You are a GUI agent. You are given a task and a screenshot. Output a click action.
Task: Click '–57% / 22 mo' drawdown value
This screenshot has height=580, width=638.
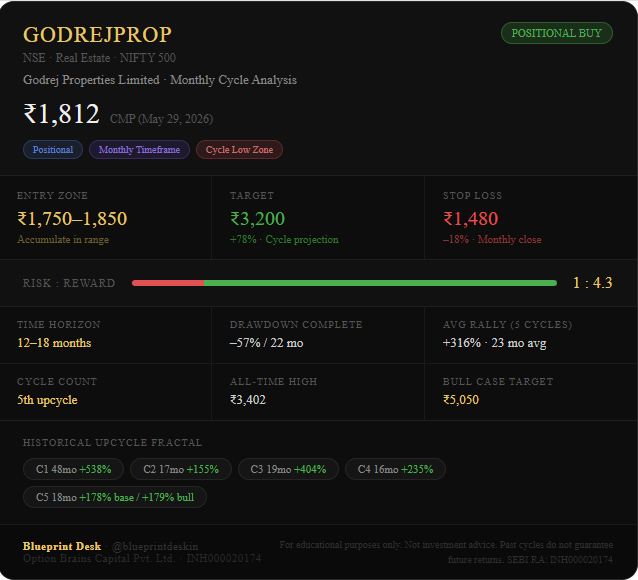point(267,343)
